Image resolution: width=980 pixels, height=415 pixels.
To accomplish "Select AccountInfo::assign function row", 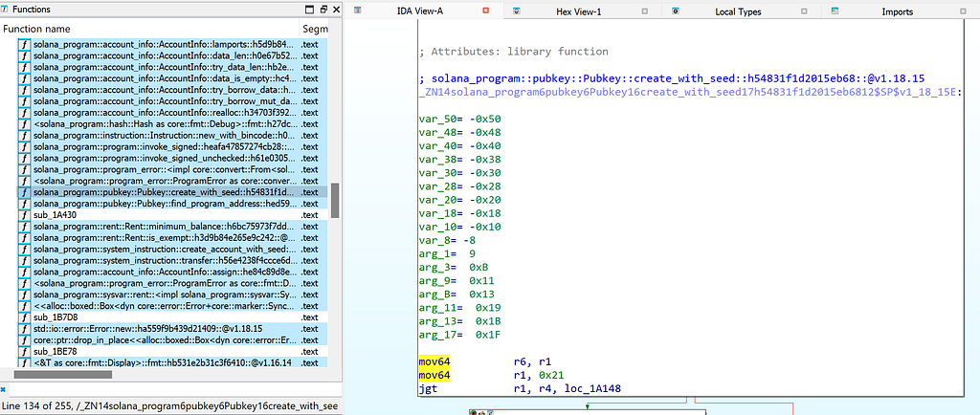I will coord(172,272).
